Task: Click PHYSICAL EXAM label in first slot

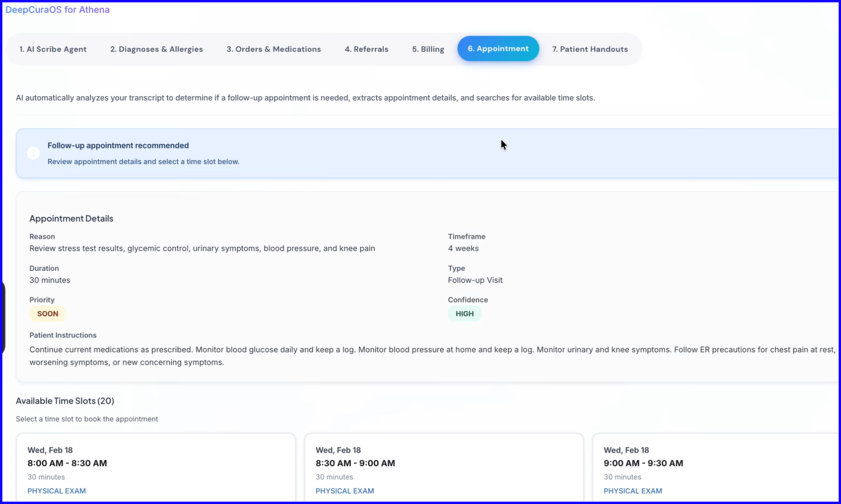Action: tap(57, 491)
